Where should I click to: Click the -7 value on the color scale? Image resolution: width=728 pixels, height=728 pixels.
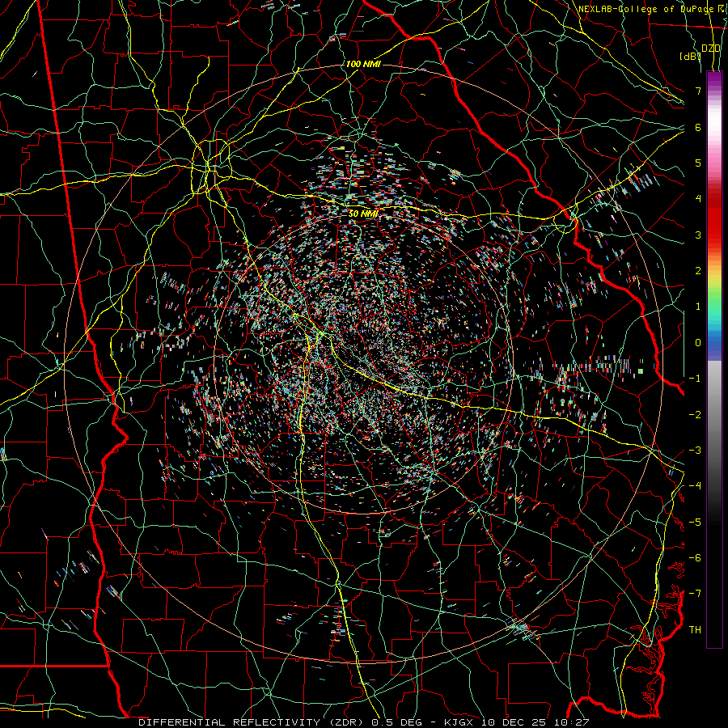click(695, 594)
